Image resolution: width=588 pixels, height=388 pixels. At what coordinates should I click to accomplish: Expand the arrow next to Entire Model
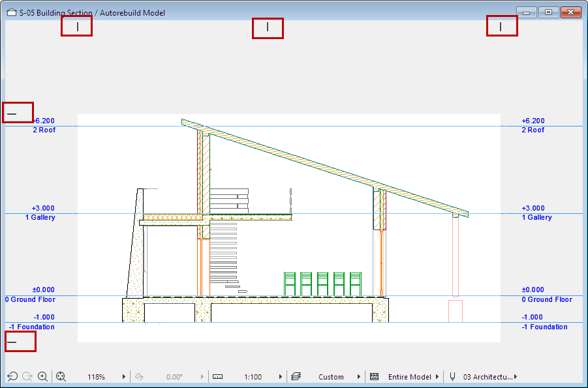click(437, 377)
